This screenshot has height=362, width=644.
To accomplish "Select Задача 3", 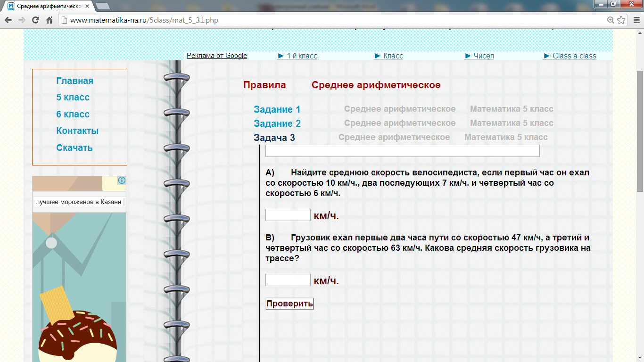I will 274,138.
